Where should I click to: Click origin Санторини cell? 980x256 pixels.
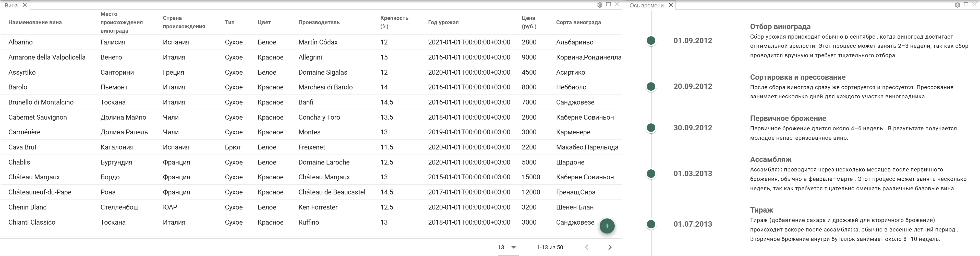click(117, 72)
